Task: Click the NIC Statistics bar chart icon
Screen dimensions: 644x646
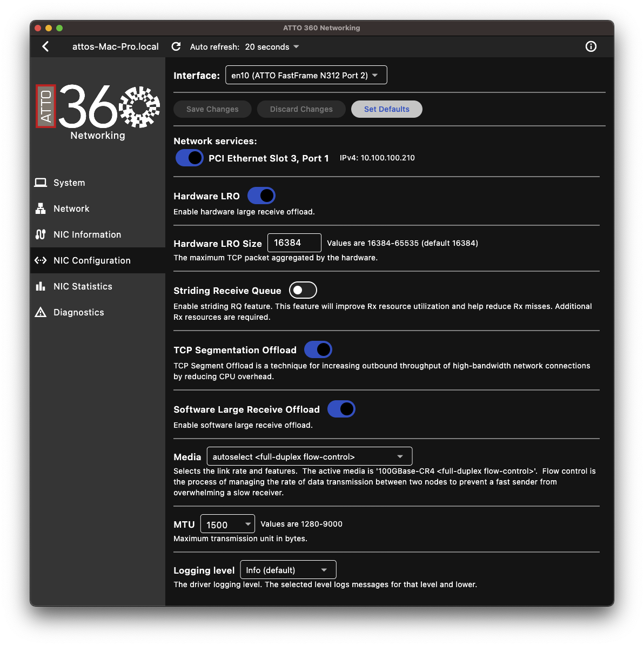Action: click(x=41, y=286)
